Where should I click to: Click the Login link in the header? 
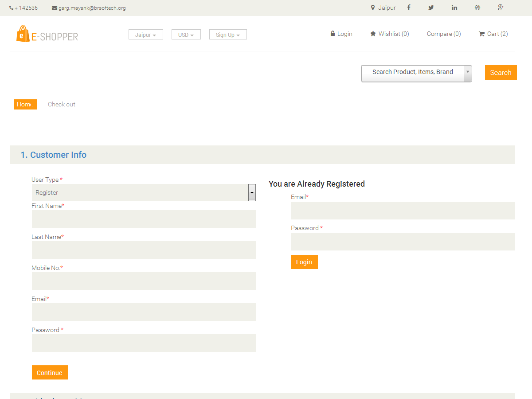point(341,34)
